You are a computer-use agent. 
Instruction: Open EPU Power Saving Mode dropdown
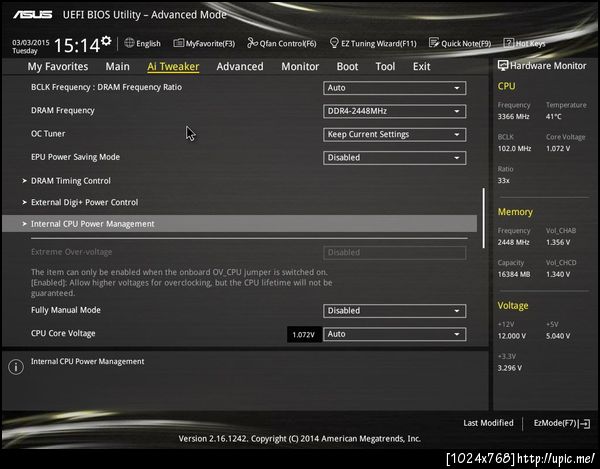tap(395, 158)
